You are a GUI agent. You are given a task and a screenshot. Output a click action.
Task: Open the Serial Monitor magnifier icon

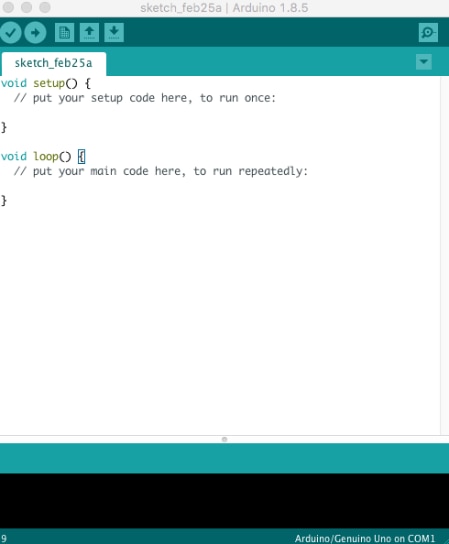(x=428, y=33)
